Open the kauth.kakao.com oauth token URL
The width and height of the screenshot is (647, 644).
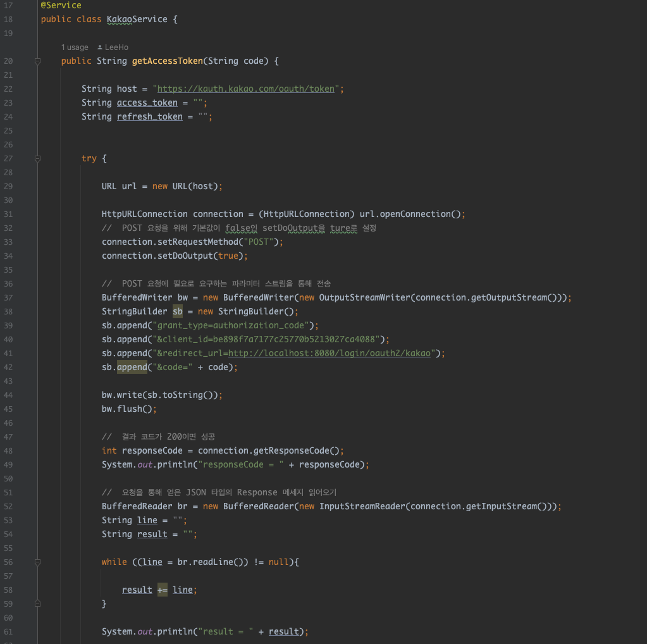tap(246, 89)
